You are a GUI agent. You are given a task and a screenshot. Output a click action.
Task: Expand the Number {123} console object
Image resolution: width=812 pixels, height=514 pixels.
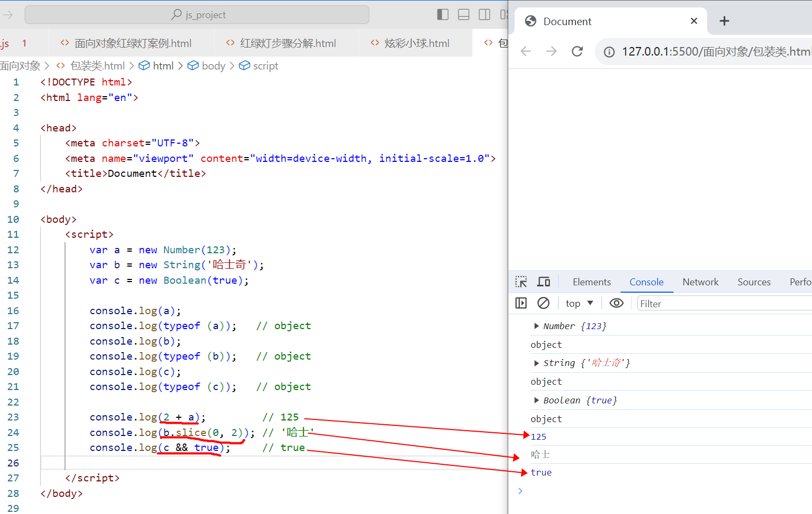537,326
